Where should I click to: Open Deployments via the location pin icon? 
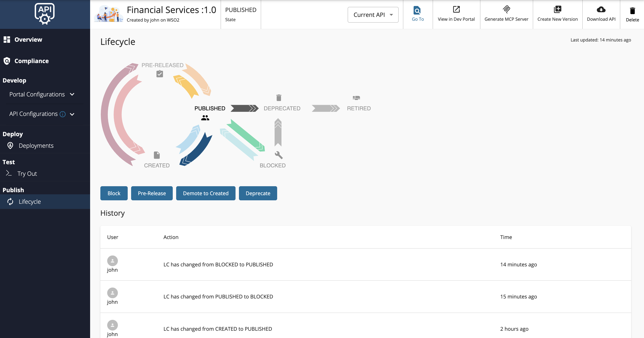click(10, 145)
